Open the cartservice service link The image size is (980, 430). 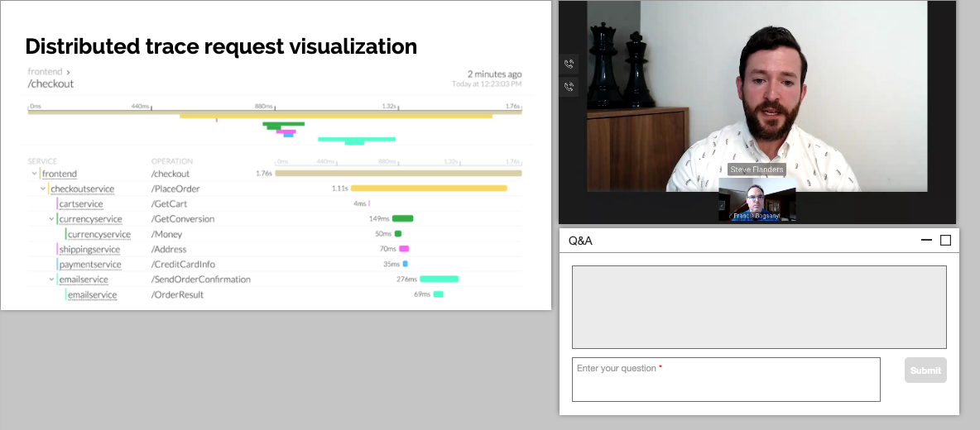tap(81, 204)
